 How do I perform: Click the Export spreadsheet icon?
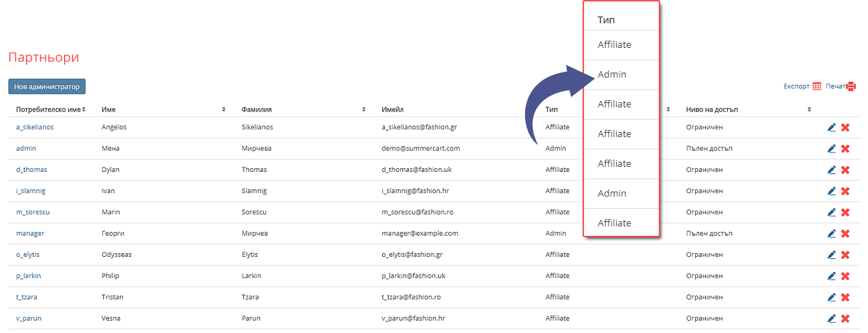(x=817, y=86)
